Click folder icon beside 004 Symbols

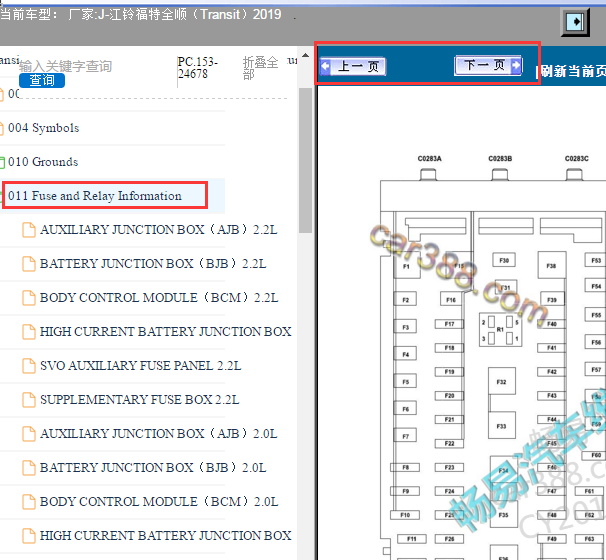[2, 128]
